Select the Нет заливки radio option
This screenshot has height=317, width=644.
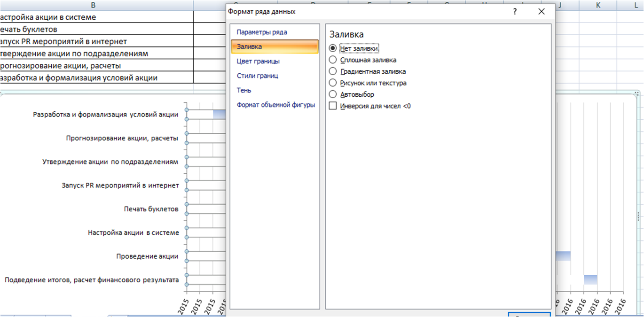(x=333, y=48)
